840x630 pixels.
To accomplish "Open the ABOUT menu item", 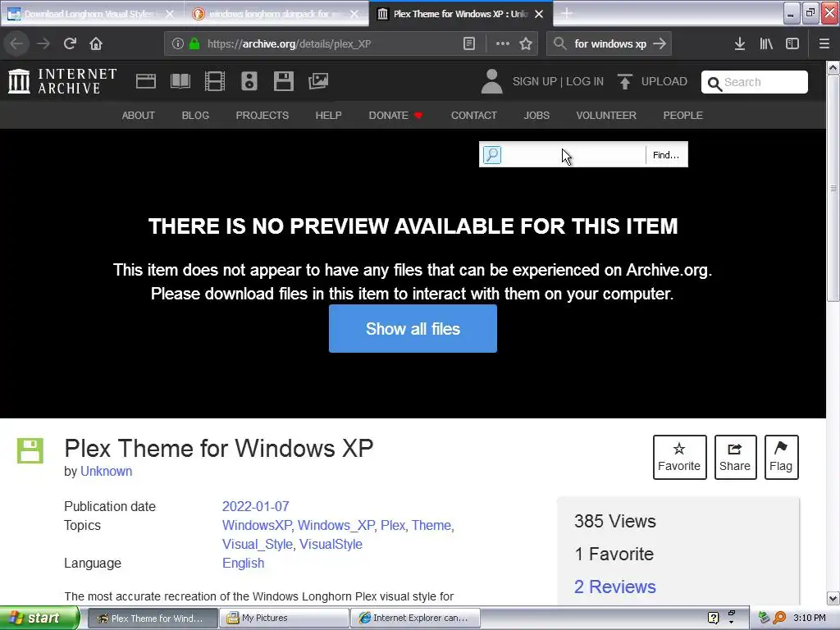I will [x=138, y=115].
